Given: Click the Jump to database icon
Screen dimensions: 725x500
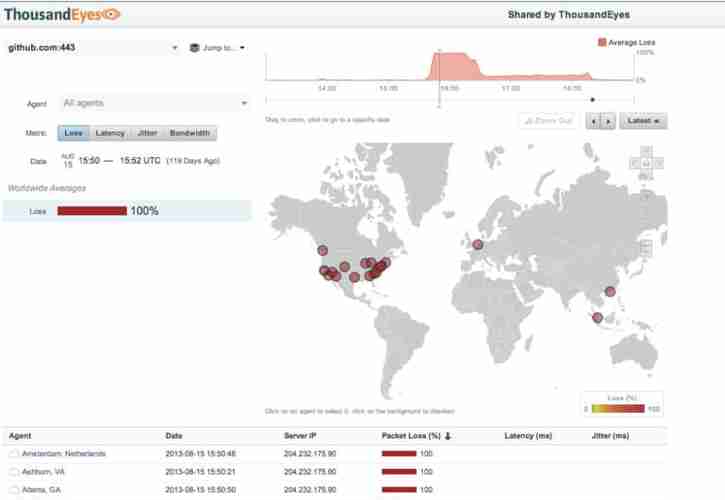Looking at the screenshot, I should pos(195,48).
